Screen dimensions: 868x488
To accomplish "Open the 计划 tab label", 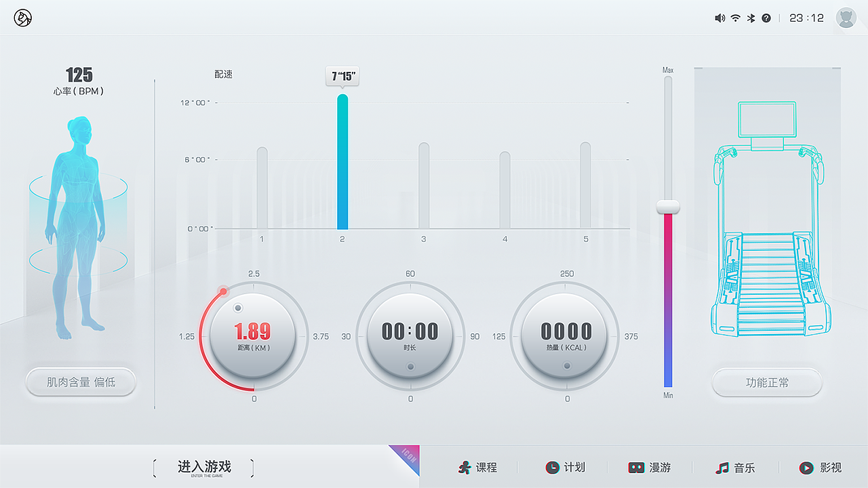I will tap(574, 468).
